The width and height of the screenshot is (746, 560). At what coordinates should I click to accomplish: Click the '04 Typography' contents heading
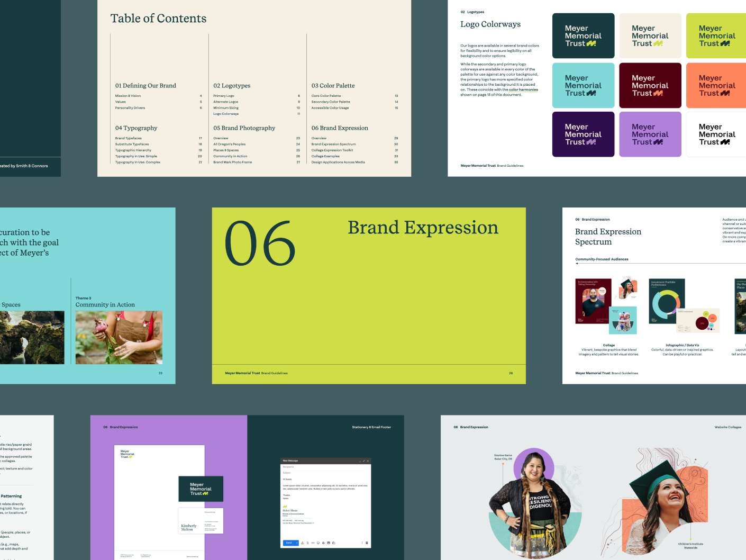pos(137,128)
